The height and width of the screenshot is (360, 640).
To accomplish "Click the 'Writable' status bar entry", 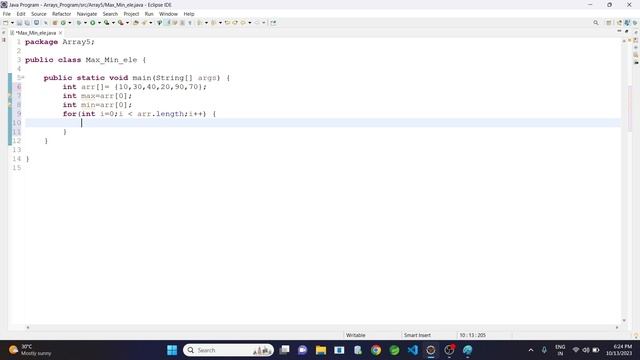I will [356, 335].
